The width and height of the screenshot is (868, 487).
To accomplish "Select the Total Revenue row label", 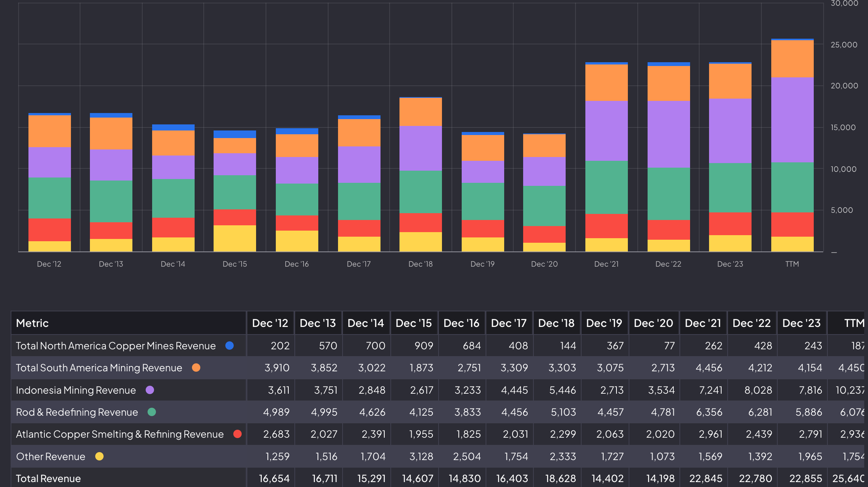I will 49,478.
